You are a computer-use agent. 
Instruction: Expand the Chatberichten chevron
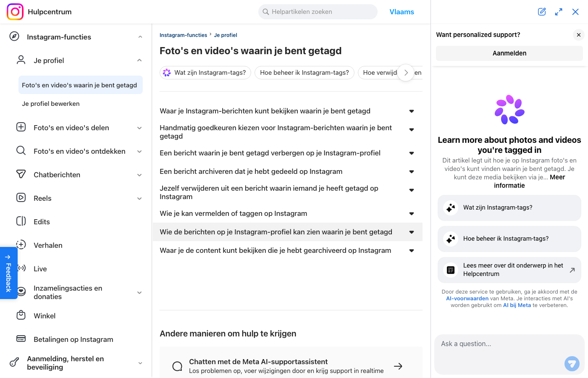(x=139, y=175)
